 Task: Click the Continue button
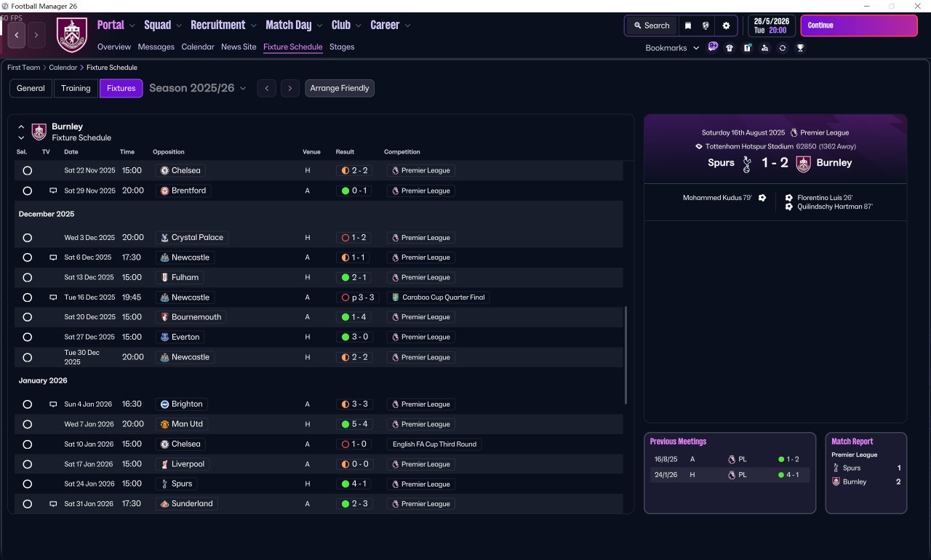(x=859, y=25)
